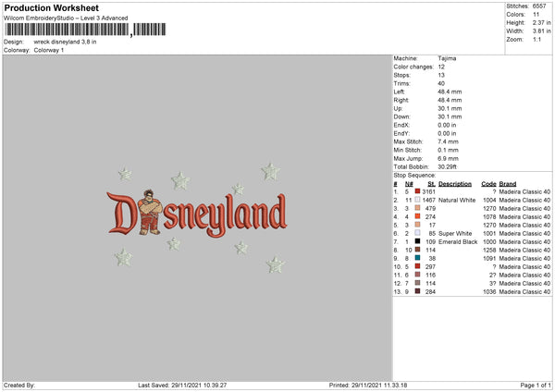Click the Natural White color swatch
This screenshot has width=555, height=392.
tap(418, 200)
